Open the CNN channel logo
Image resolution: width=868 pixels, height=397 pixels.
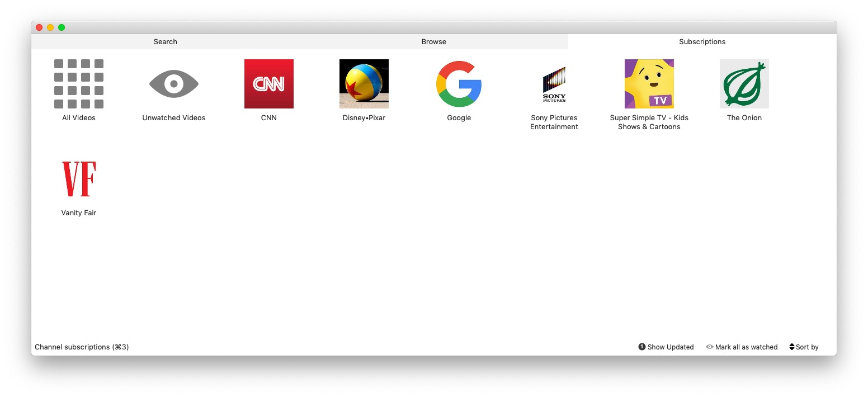269,84
